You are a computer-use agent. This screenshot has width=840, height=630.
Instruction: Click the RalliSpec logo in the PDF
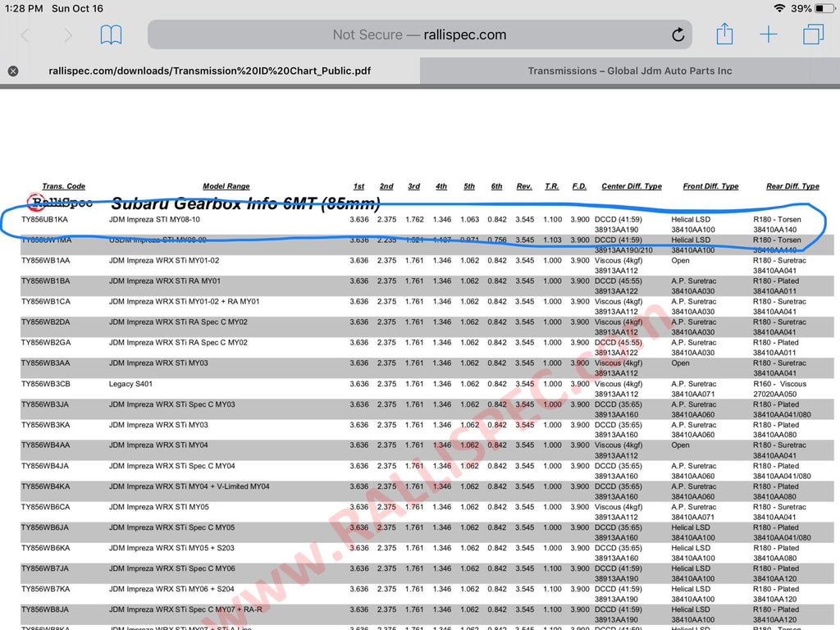pos(60,202)
